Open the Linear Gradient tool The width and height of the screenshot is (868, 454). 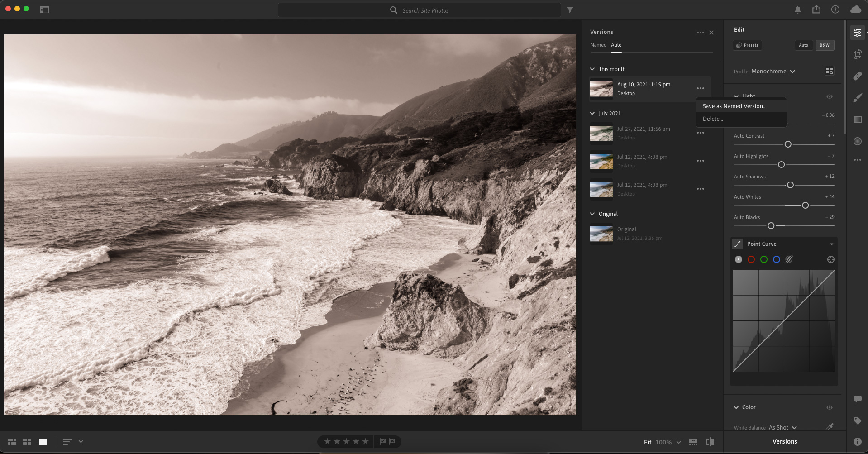tap(857, 119)
